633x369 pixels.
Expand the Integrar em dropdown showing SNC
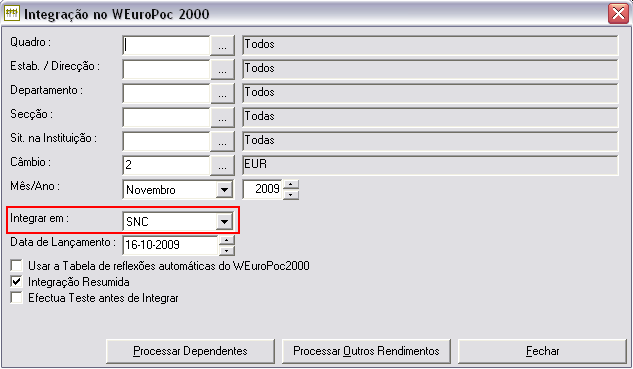[x=224, y=221]
